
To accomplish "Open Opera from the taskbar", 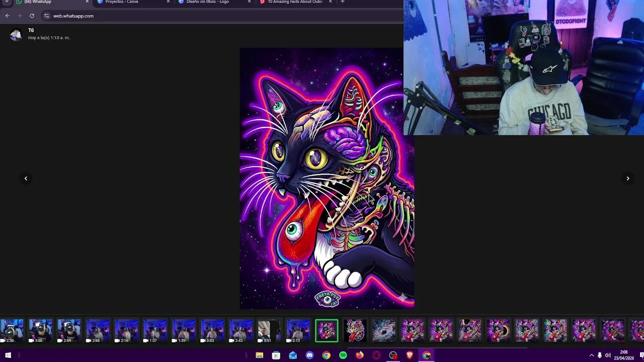I will (376, 355).
